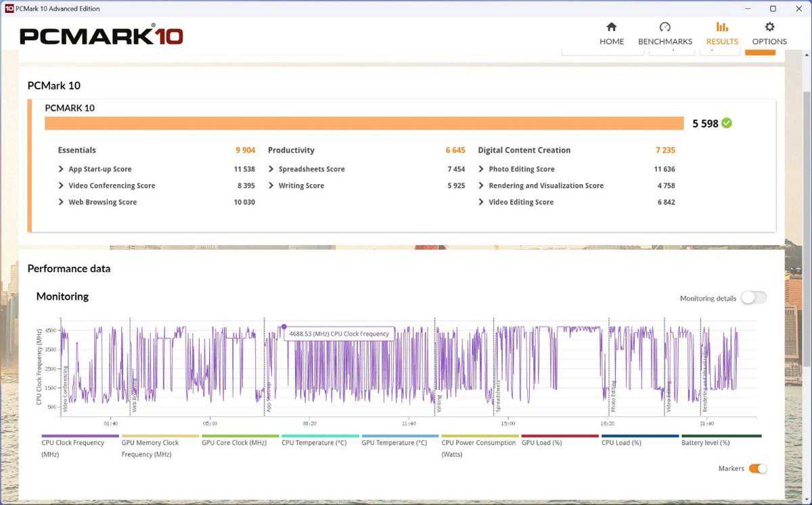
Task: Maximize the PCMark 10 window
Action: click(x=773, y=9)
